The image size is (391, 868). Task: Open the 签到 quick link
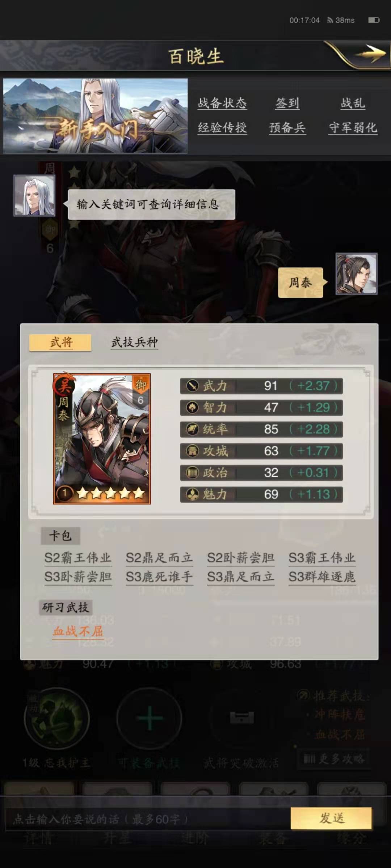click(x=287, y=103)
